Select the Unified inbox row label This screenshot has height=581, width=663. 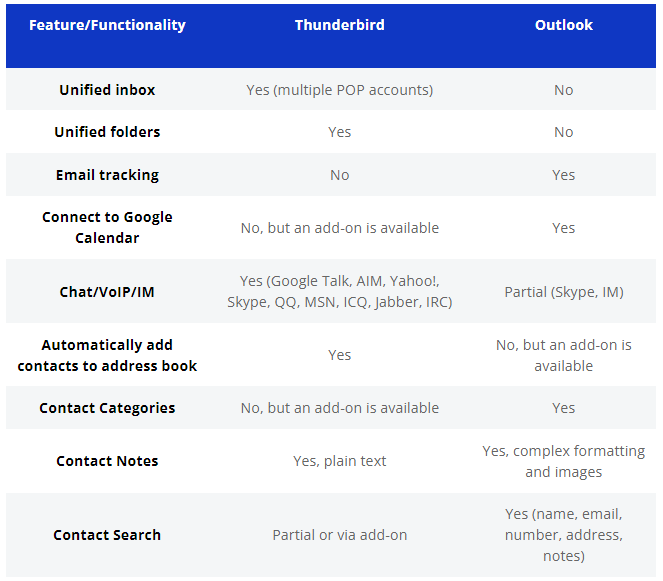pyautogui.click(x=107, y=90)
